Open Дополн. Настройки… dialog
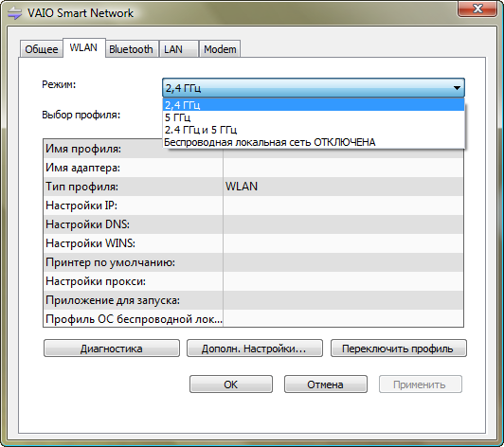Viewport: 504px width, 447px height. coord(255,349)
